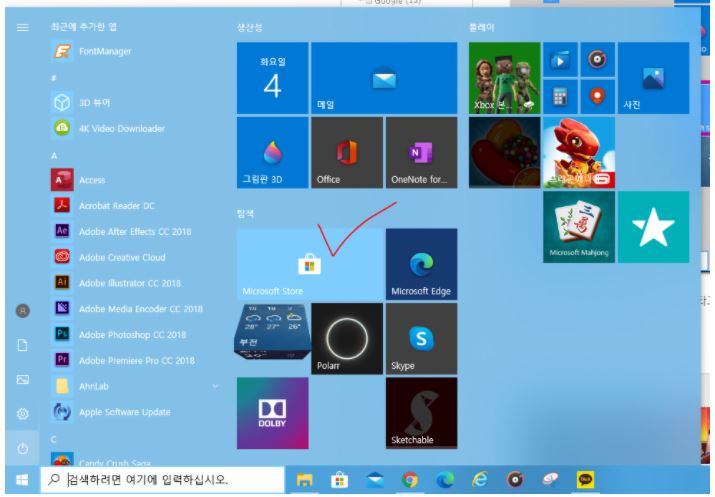The height and width of the screenshot is (497, 715).
Task: Click the taskbar search box
Action: tap(163, 480)
